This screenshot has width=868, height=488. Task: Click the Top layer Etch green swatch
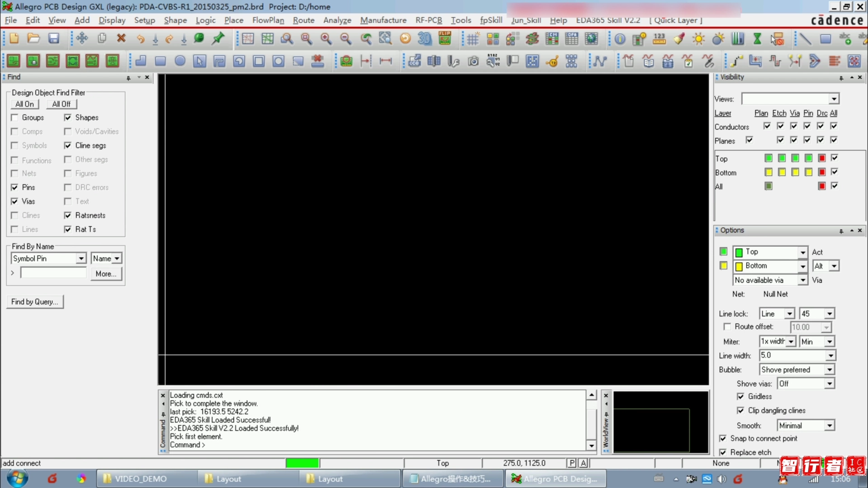click(782, 158)
